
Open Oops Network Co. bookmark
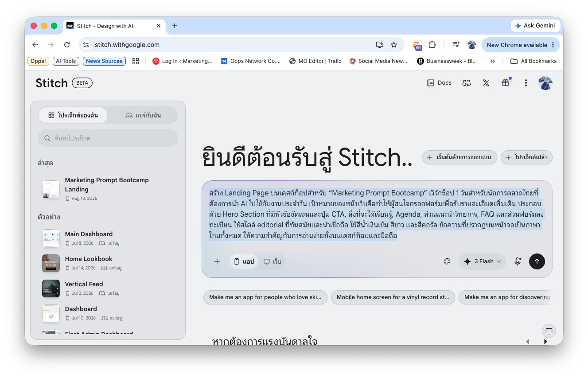(x=251, y=61)
